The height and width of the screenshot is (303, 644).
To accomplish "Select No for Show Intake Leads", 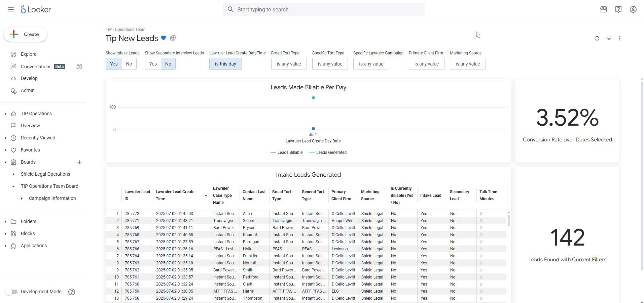I will pyautogui.click(x=129, y=64).
